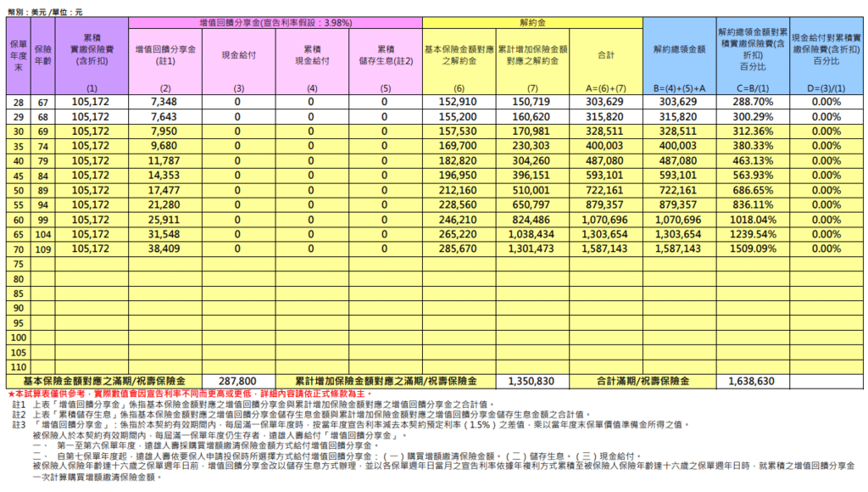Select percentage 836.11%

click(753, 205)
